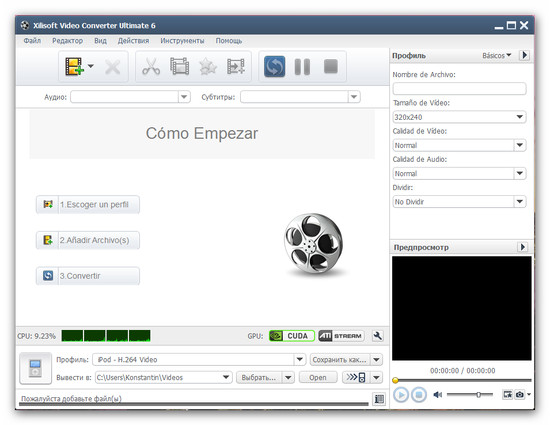The height and width of the screenshot is (425, 550).
Task: Click the Nombre de Archivo input field
Action: tap(460, 88)
